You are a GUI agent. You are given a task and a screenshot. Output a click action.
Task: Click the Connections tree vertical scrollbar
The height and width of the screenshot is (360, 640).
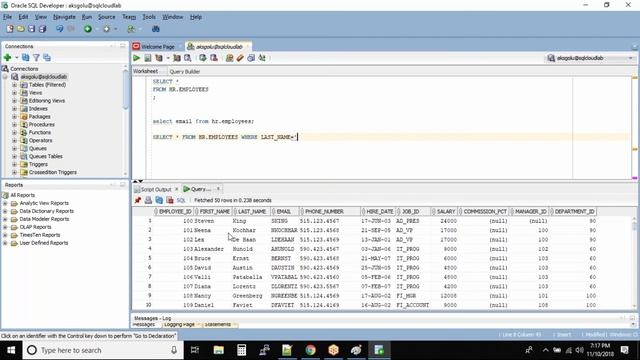[125, 89]
